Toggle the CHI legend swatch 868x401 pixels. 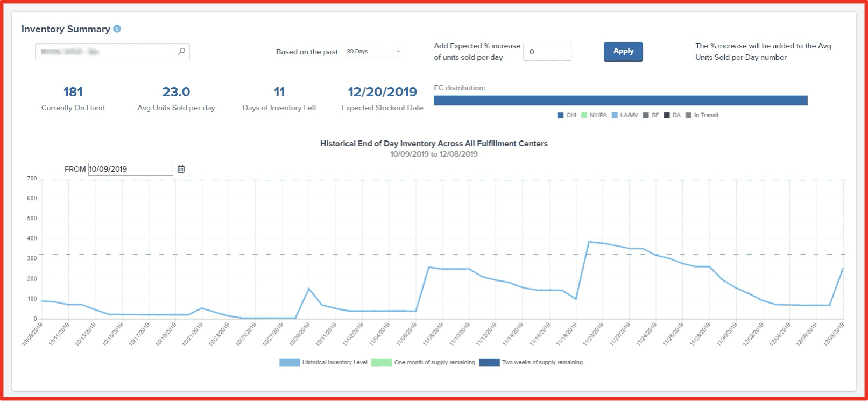pos(560,115)
